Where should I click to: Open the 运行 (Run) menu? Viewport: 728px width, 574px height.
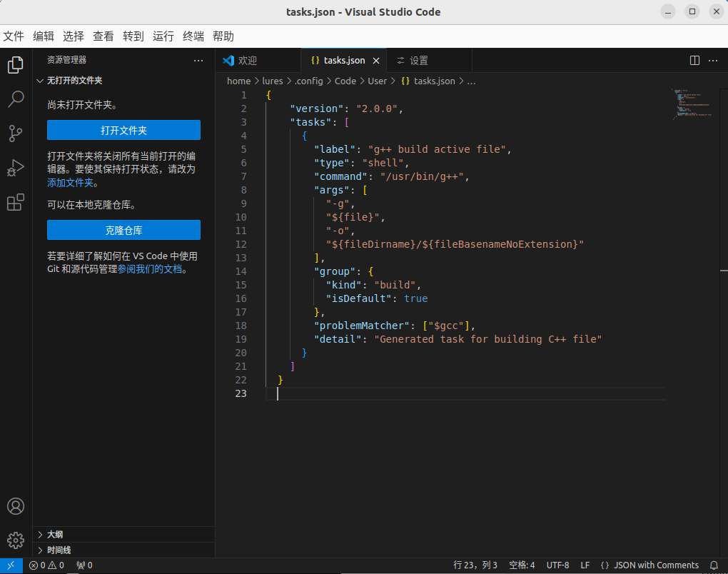(x=163, y=36)
